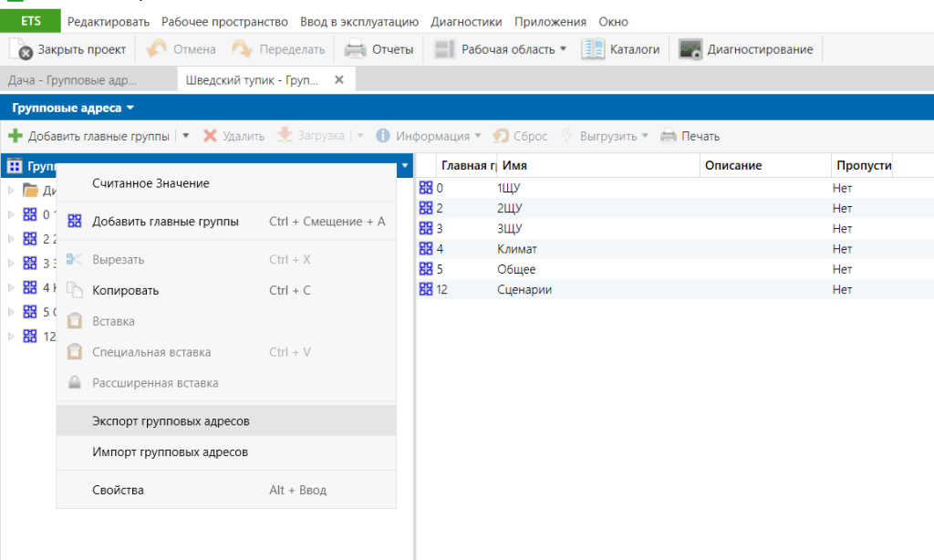Click the copy icon beside Копировать
This screenshot has height=560, width=934.
pyautogui.click(x=75, y=290)
